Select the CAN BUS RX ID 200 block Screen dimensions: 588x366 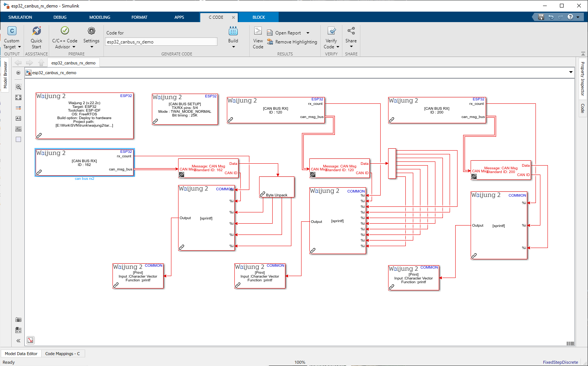click(437, 110)
